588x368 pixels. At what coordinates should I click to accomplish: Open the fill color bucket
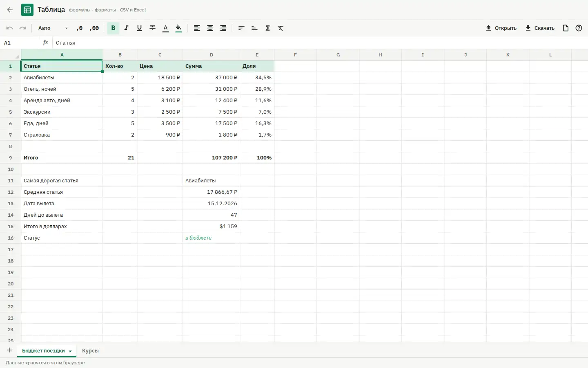pyautogui.click(x=178, y=28)
